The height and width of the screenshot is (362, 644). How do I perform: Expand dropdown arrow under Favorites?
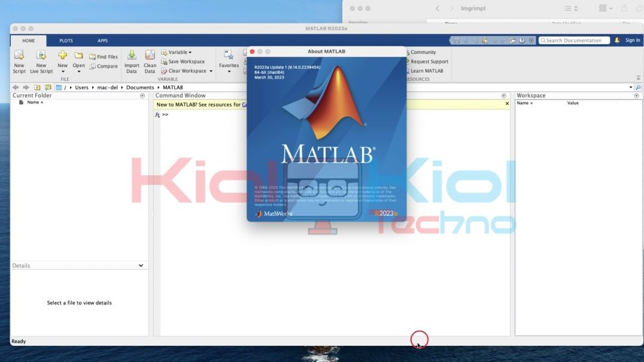coord(229,71)
